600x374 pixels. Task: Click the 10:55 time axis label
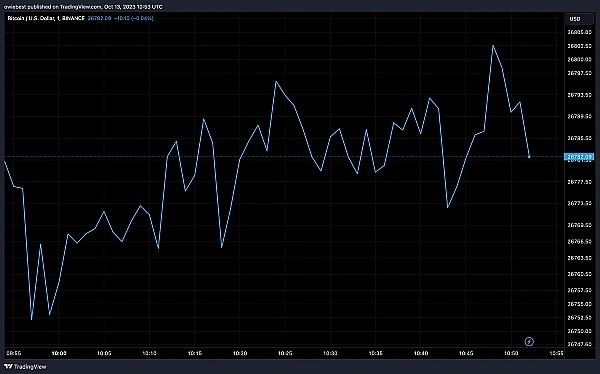[x=556, y=353]
